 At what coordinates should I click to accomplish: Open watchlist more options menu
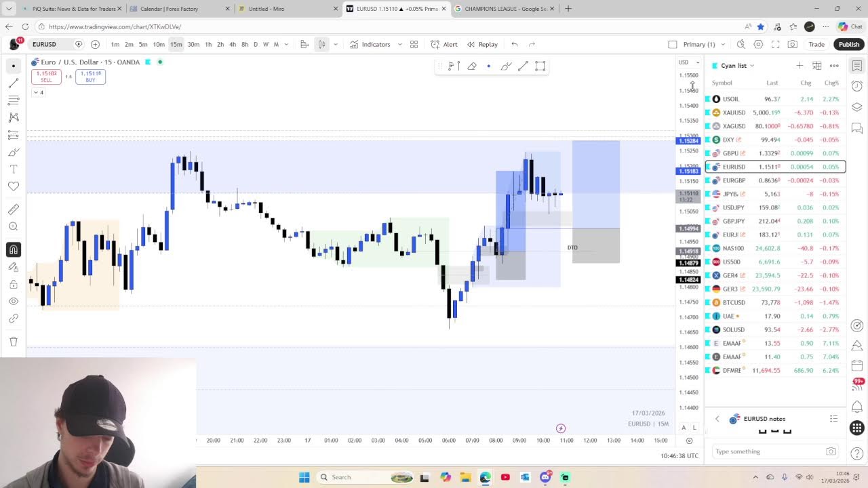[x=834, y=66]
